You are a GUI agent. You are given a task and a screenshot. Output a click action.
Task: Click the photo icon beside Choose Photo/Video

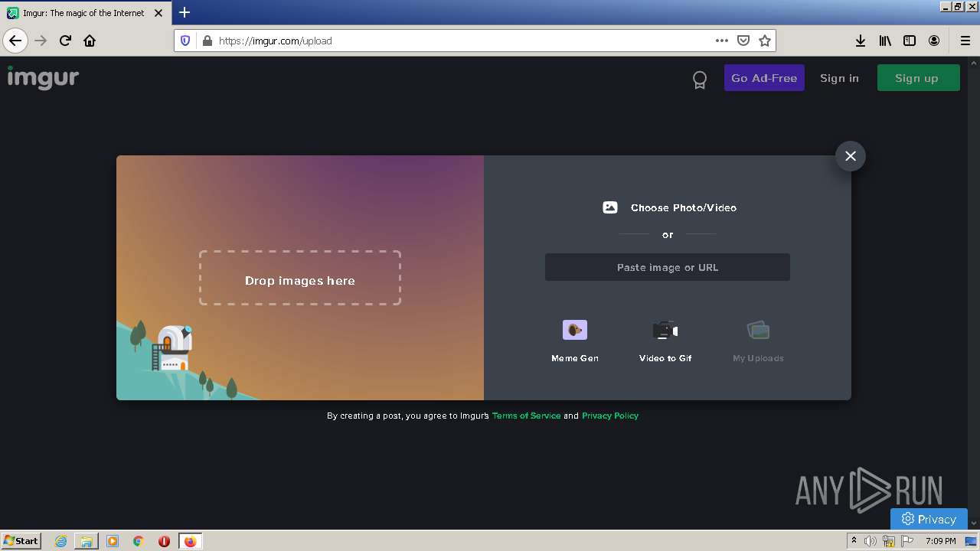(x=610, y=207)
